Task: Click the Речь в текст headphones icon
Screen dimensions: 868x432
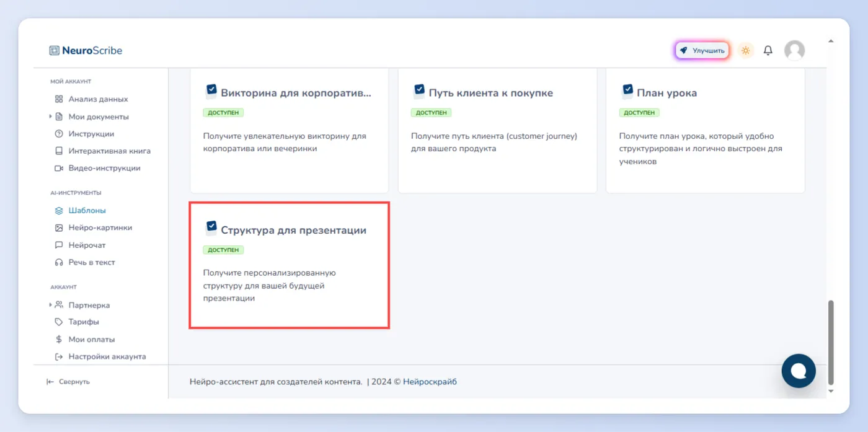Action: (59, 263)
